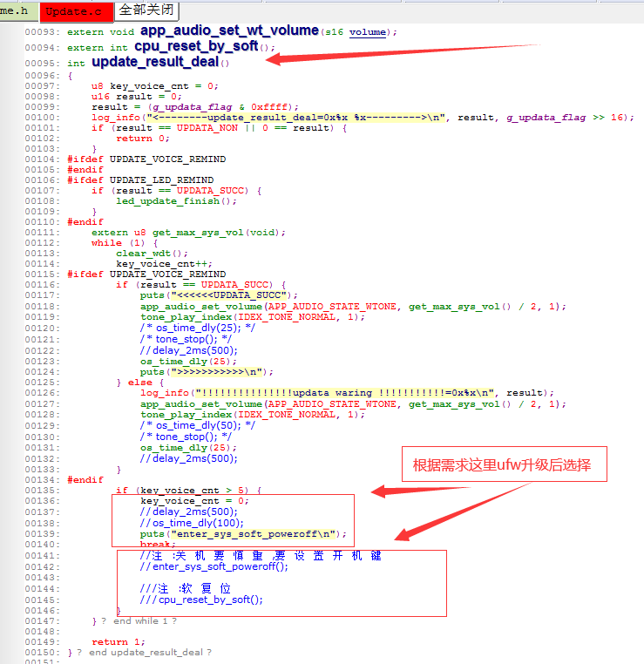Image resolution: width=644 pixels, height=664 pixels.
Task: Click the 'return 1;' statement
Action: click(x=119, y=642)
